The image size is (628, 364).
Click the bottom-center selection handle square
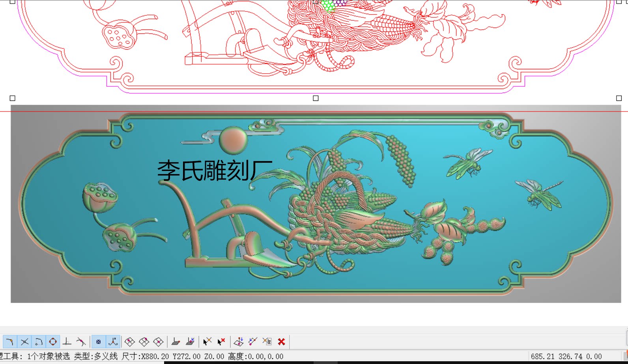coord(316,98)
